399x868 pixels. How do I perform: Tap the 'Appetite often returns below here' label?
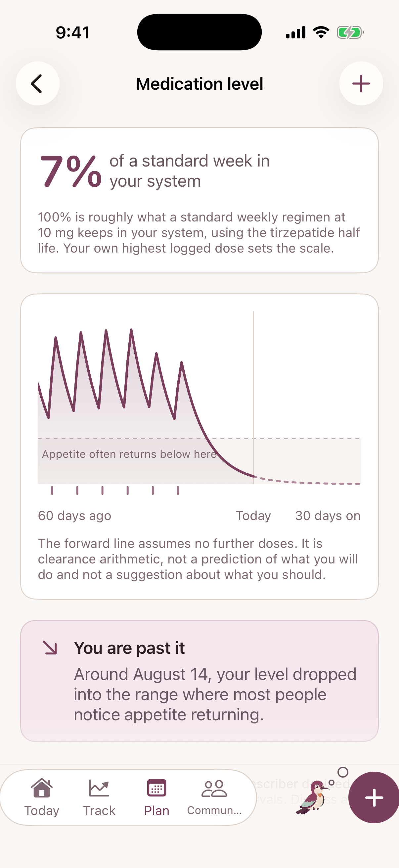click(129, 454)
